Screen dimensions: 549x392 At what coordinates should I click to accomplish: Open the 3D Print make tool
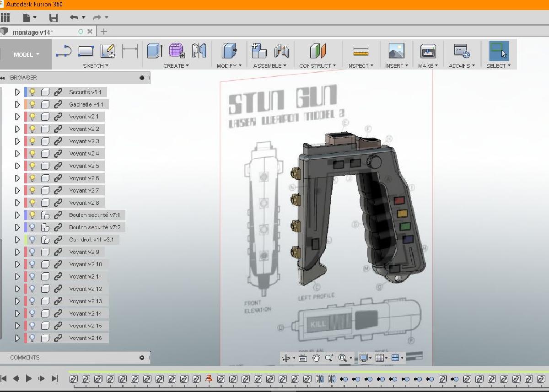[x=428, y=51]
